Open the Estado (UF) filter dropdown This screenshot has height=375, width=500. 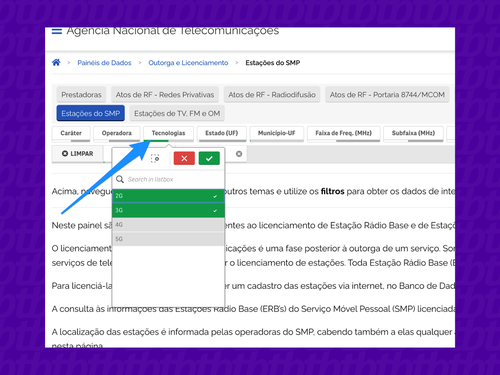[222, 133]
